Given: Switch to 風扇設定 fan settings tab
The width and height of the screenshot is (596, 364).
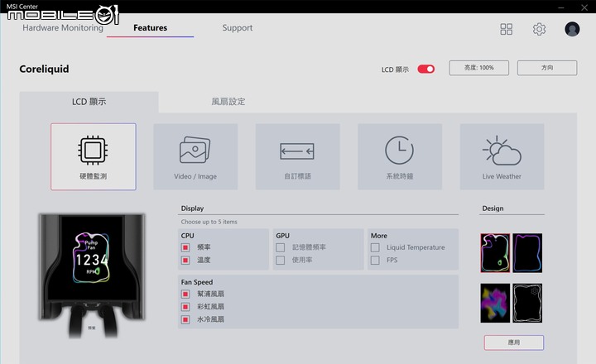Looking at the screenshot, I should (x=228, y=102).
